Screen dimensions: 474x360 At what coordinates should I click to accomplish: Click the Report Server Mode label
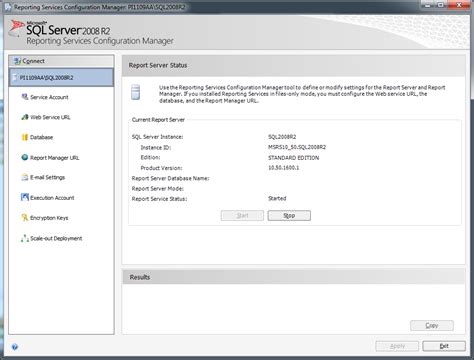click(158, 189)
